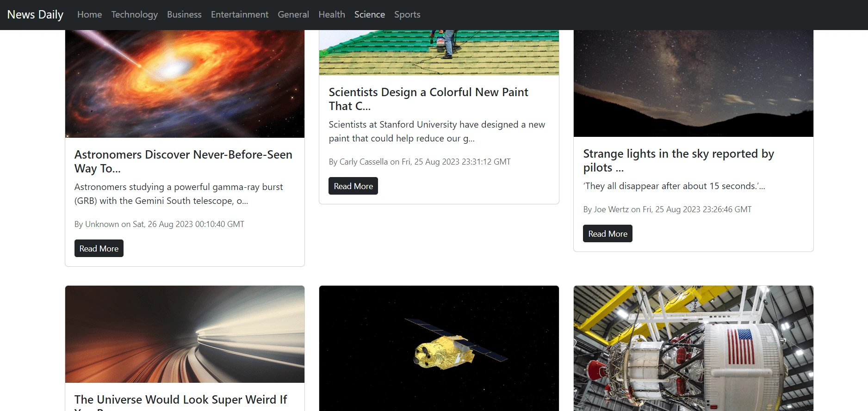Click the Astronomers Discover Never-Before-Seen headline
This screenshot has height=411, width=868.
pyautogui.click(x=183, y=161)
